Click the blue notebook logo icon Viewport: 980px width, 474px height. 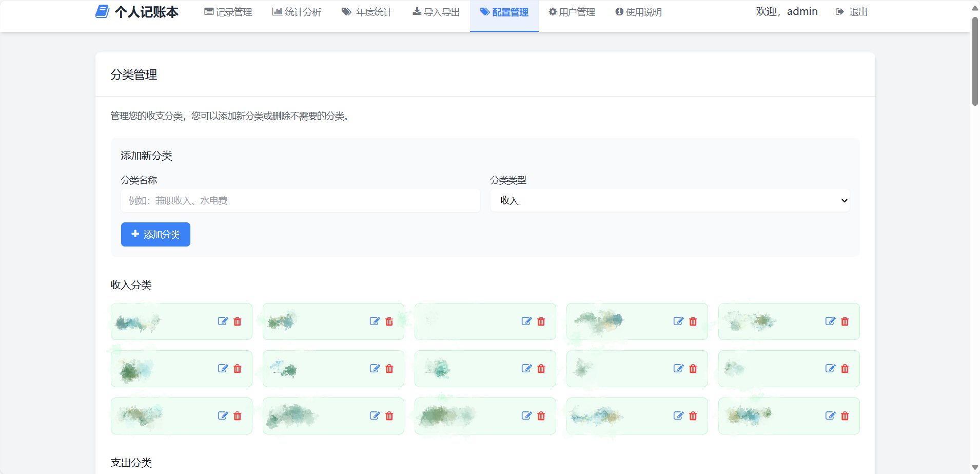pos(102,12)
